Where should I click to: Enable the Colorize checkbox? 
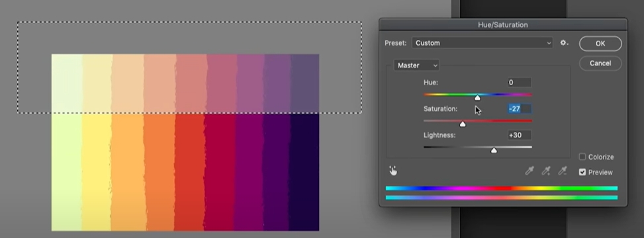(582, 157)
